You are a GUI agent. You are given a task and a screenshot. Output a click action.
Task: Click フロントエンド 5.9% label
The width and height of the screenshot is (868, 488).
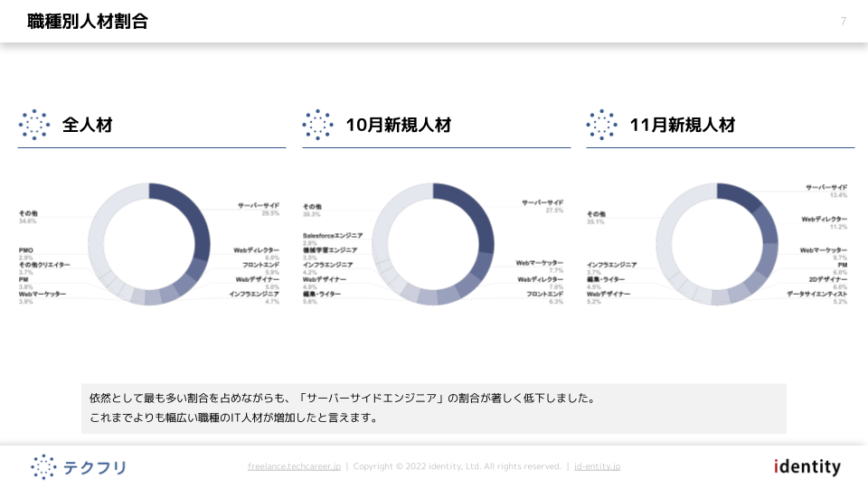click(260, 268)
